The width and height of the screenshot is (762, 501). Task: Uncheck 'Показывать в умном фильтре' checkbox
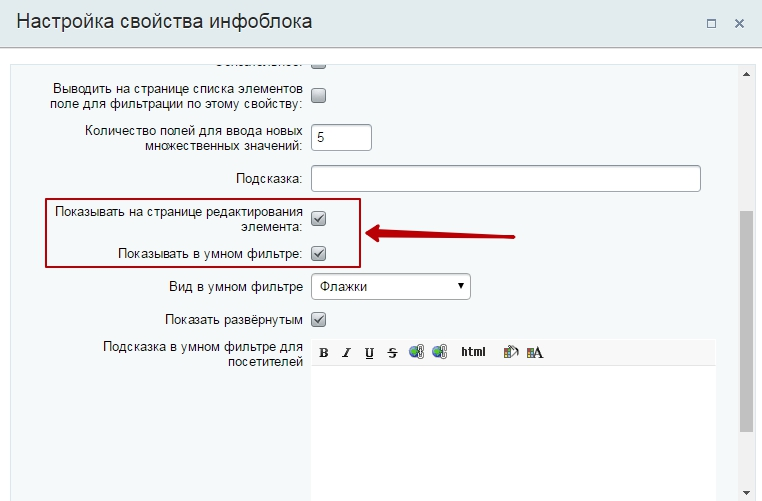click(x=319, y=254)
